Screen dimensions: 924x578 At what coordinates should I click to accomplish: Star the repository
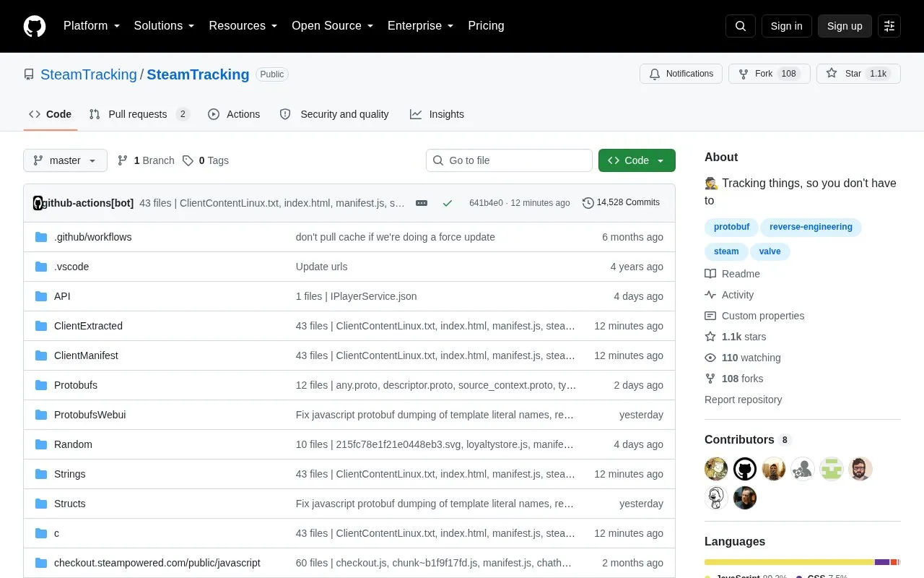click(x=858, y=74)
